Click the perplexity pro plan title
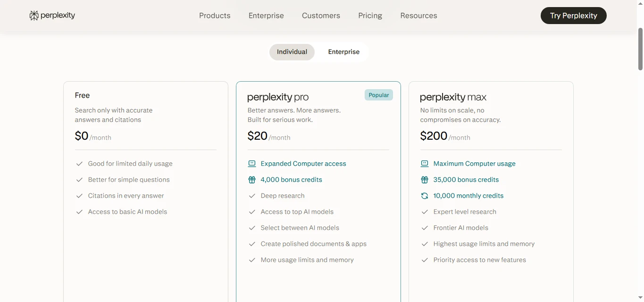644x302 pixels. 278,97
